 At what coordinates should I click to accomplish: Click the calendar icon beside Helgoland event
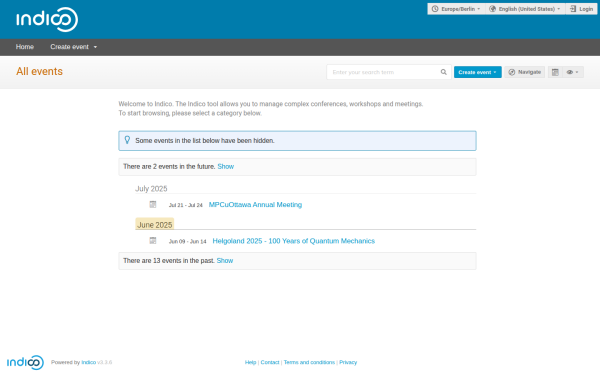point(153,241)
